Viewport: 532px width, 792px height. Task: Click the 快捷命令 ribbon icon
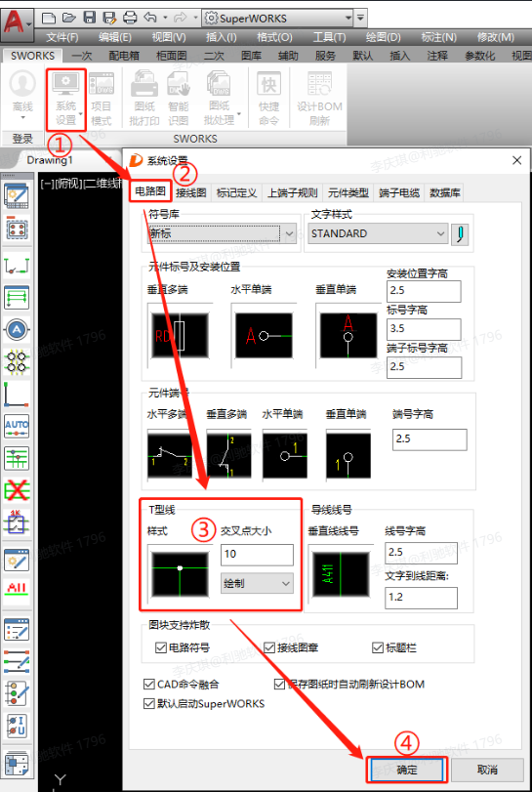(268, 84)
